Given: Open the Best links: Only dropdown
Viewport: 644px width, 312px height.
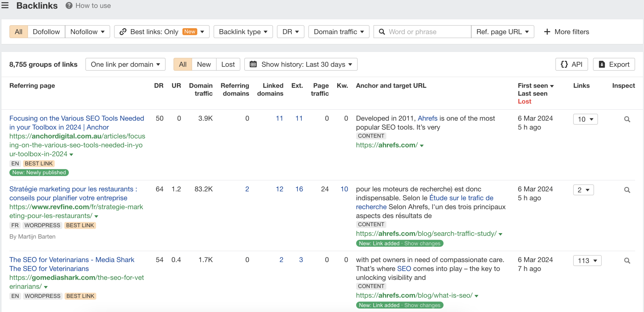Looking at the screenshot, I should tap(162, 32).
